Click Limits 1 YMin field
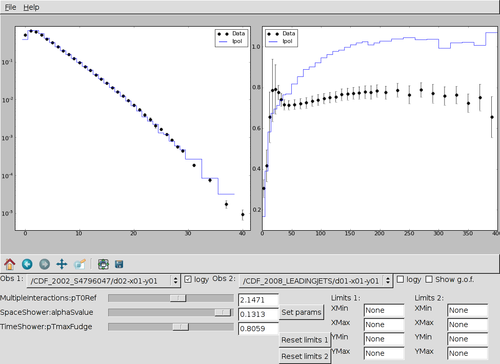 [x=384, y=339]
